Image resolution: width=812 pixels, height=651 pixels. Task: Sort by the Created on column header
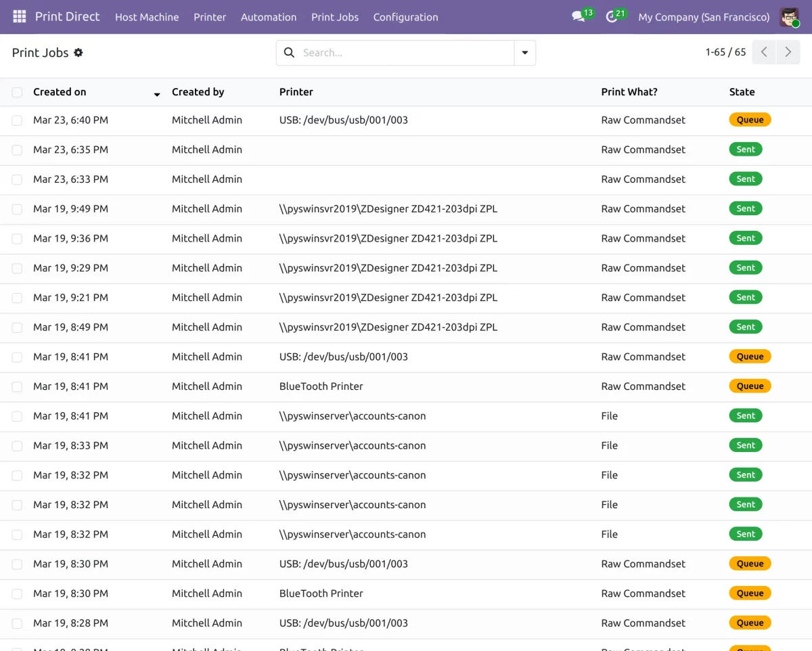(60, 92)
